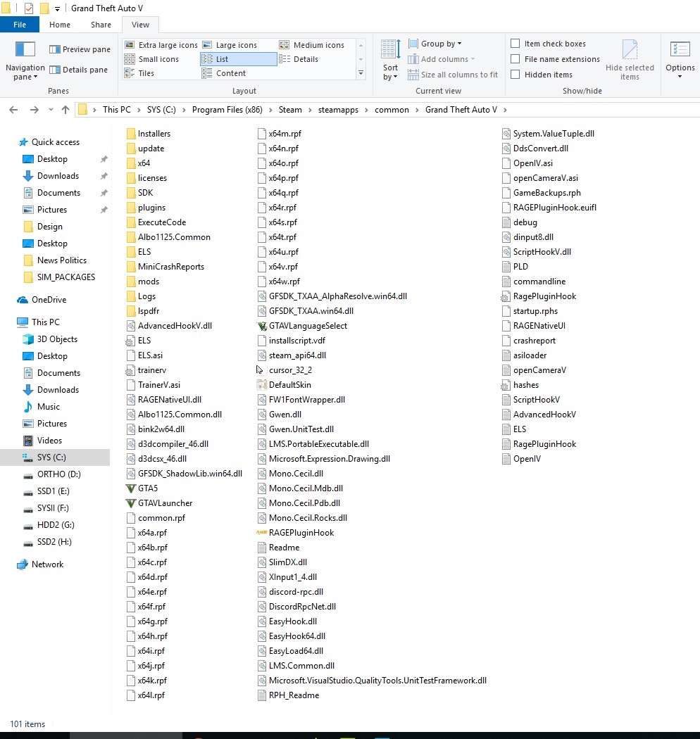The image size is (700, 739).
Task: Select SYS (C:) drive in sidebar
Action: click(55, 457)
